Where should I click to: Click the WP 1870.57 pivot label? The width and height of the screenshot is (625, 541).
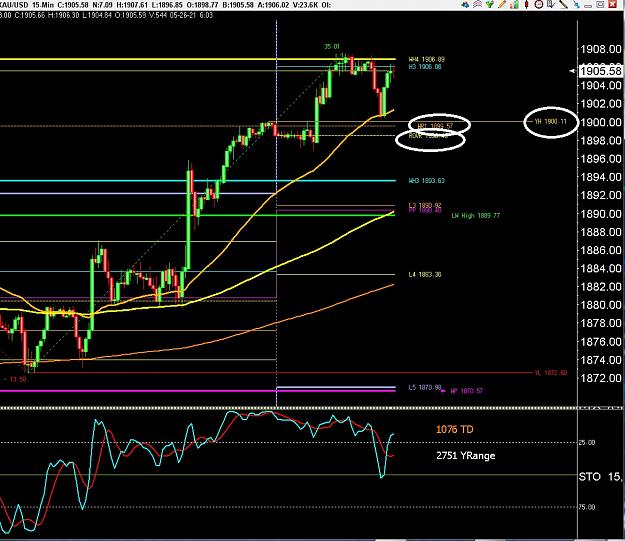point(466,391)
